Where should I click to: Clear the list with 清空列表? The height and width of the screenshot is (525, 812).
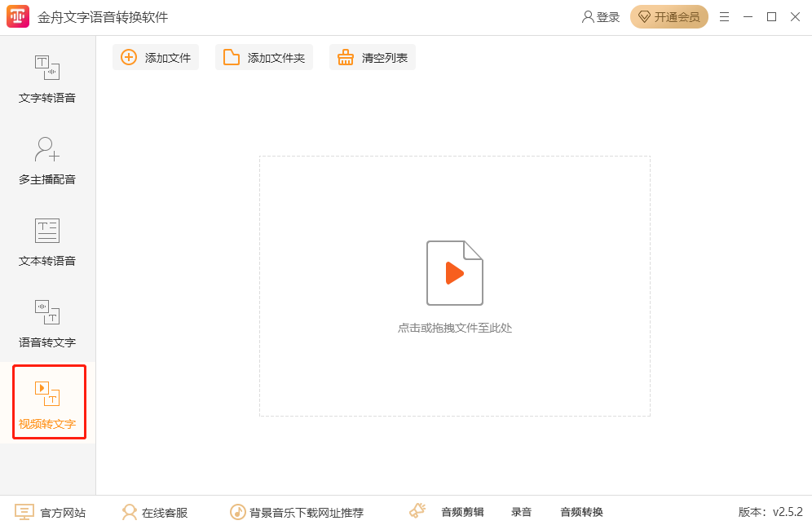[x=373, y=57]
